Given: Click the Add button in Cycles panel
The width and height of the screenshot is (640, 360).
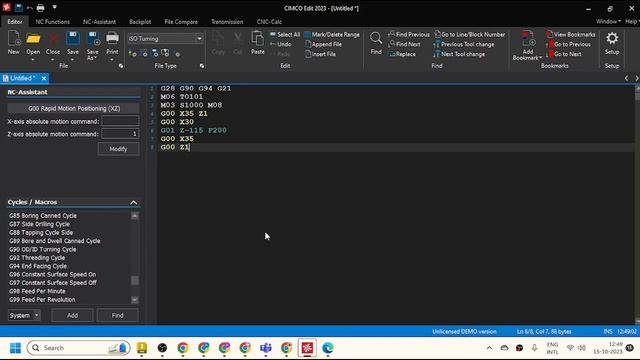Looking at the screenshot, I should coord(72,316).
